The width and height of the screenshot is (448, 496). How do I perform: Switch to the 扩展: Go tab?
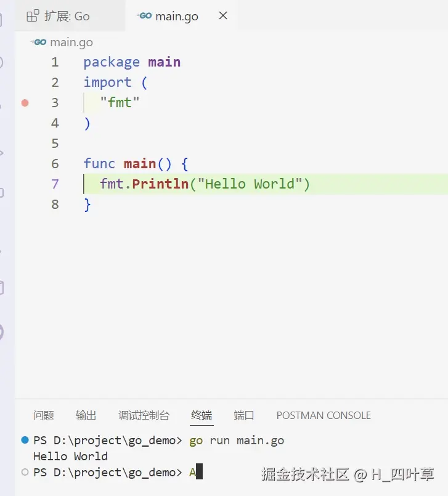point(67,16)
